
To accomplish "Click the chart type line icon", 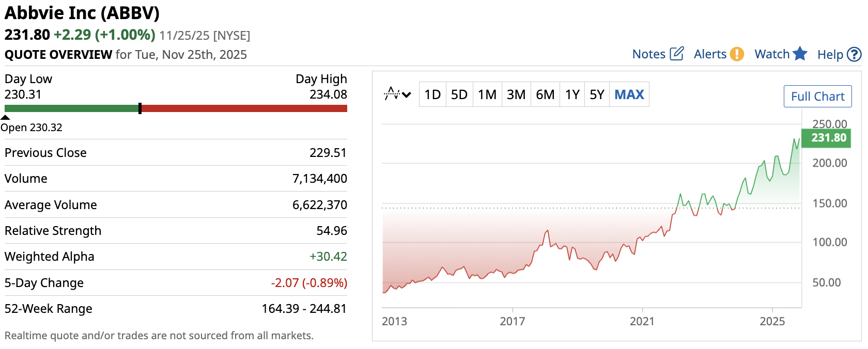I will coord(392,94).
